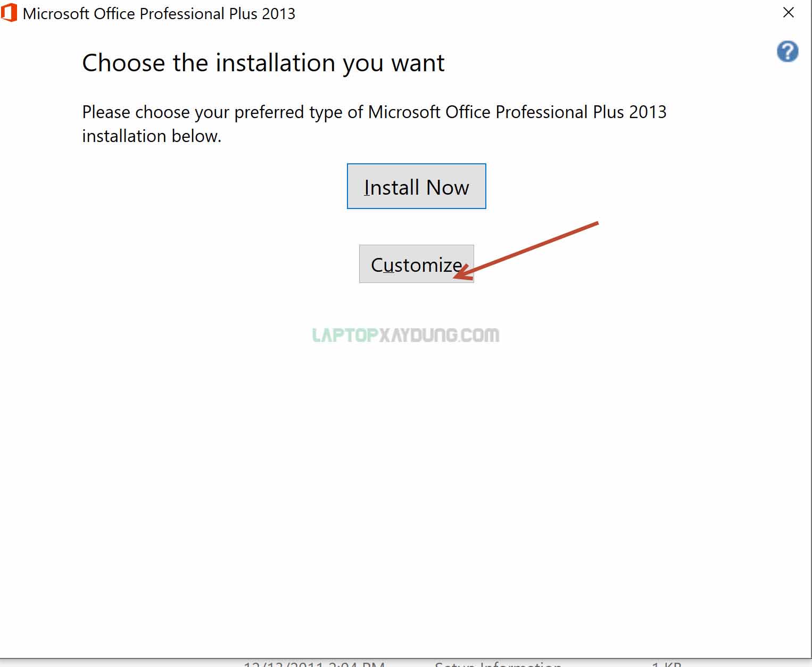Screen dimensions: 812x667
Task: Click the 'Please choose your preferred type' text
Action: [x=374, y=124]
